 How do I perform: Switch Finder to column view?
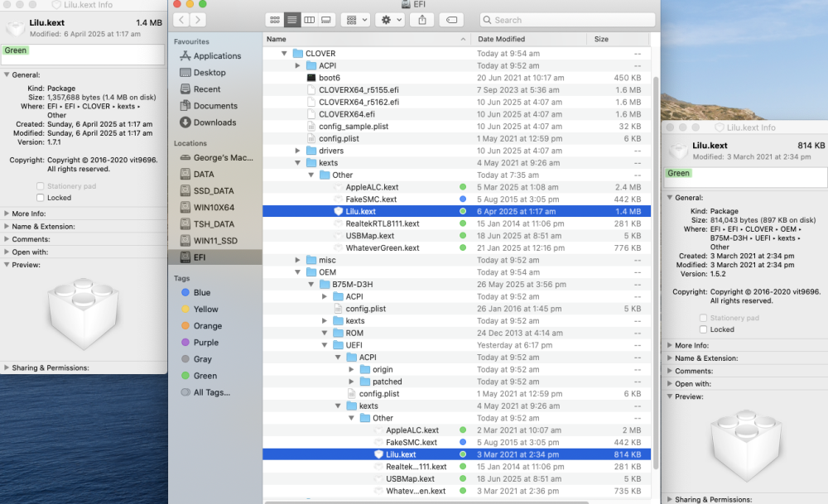click(x=309, y=20)
